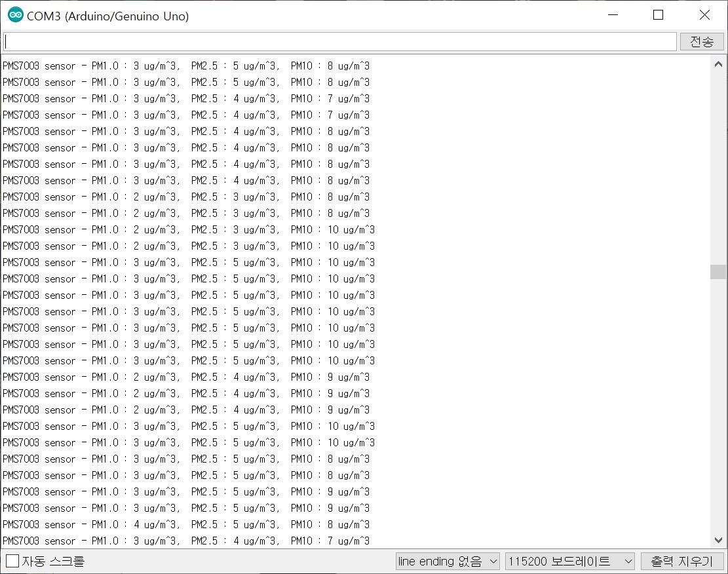The height and width of the screenshot is (574, 728).
Task: Click the 출력 지우기 clear output button
Action: [x=682, y=561]
